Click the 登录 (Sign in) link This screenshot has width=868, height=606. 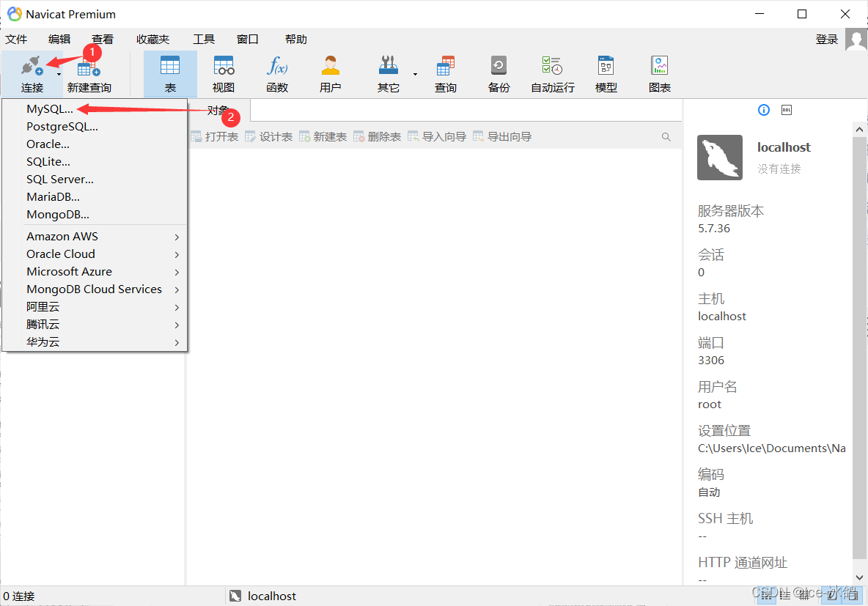(827, 40)
